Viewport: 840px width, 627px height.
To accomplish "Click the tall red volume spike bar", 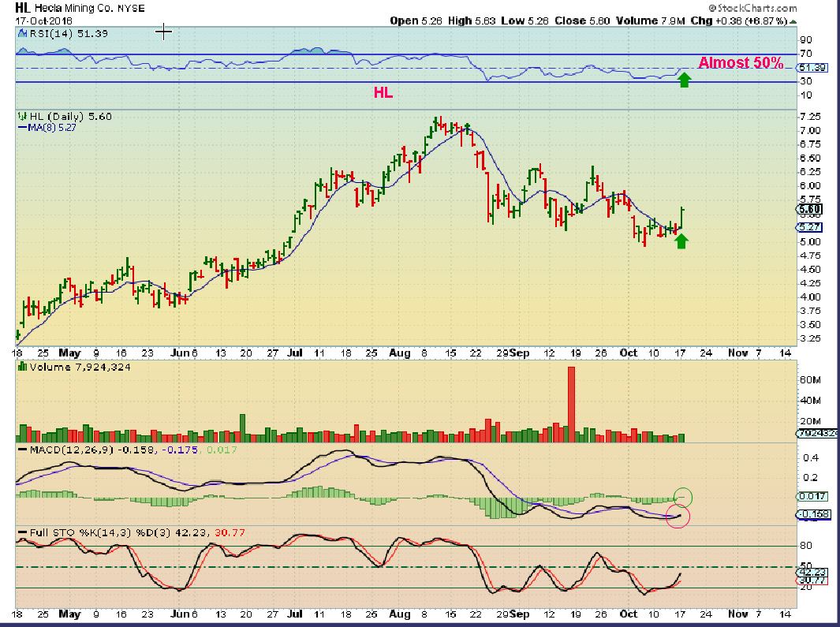I will pyautogui.click(x=572, y=404).
